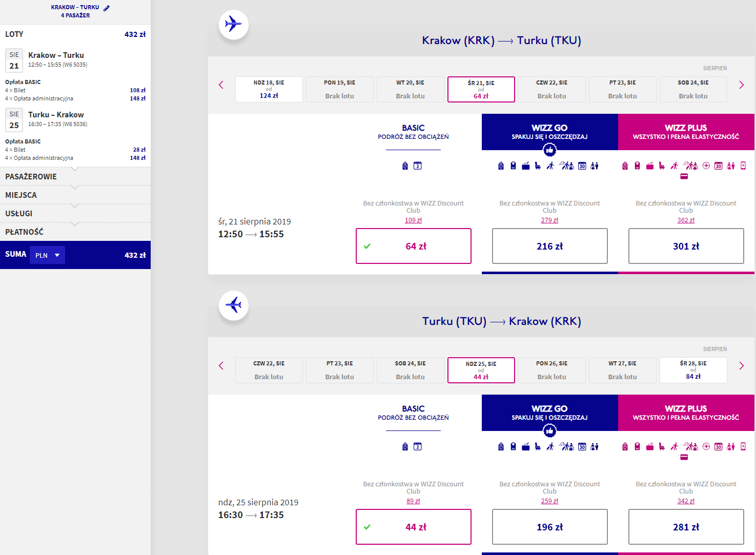756x555 pixels.
Task: Pick NDZ 18, SIE outbound date at 124 zł
Action: click(x=269, y=90)
